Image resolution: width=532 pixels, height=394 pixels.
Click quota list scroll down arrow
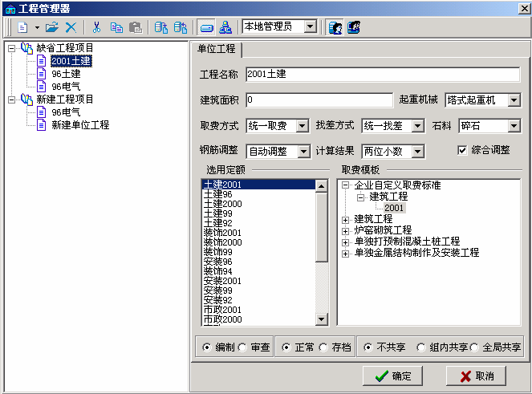(321, 319)
